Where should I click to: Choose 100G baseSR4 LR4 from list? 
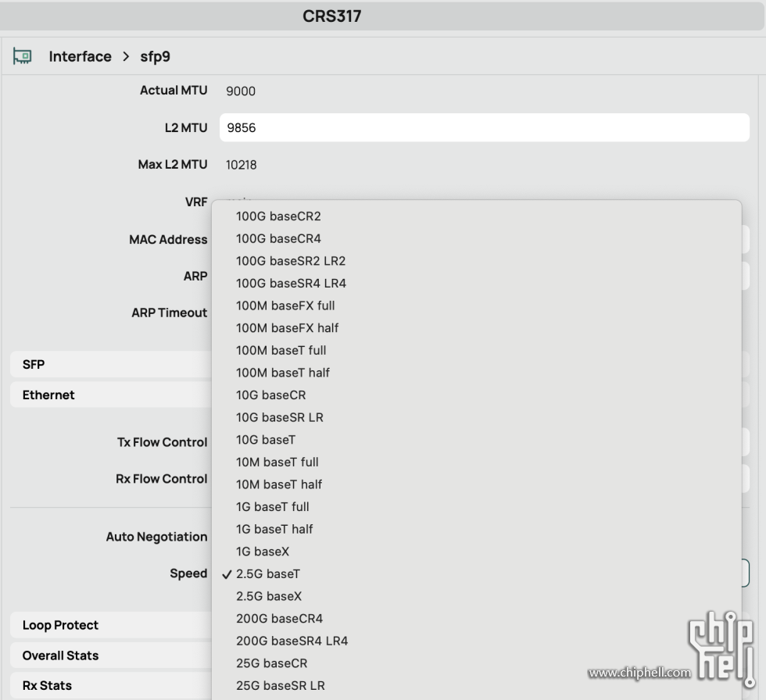click(291, 284)
